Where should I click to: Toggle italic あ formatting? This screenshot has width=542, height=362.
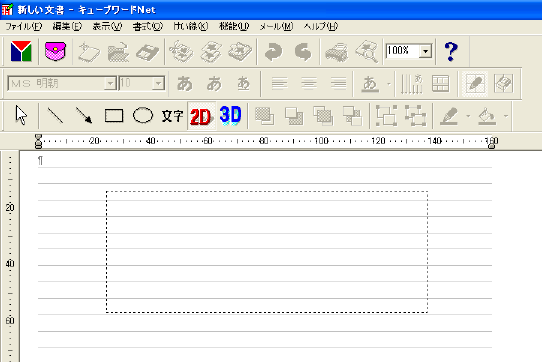click(214, 84)
